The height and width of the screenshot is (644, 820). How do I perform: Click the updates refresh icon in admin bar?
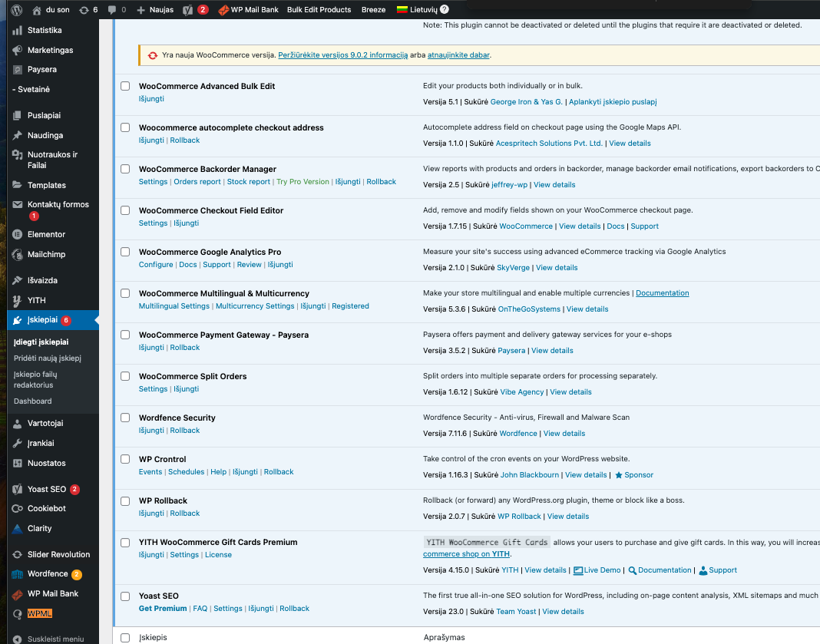coord(84,10)
